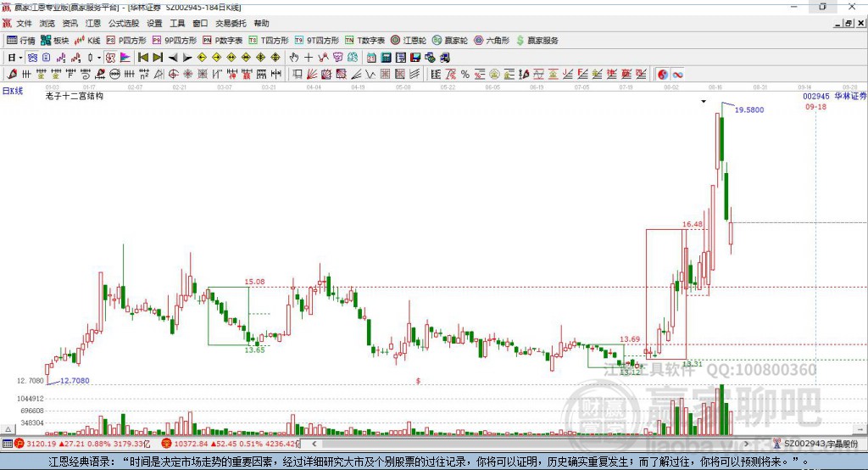Open the calculator icon in toolbar
The width and height of the screenshot is (868, 470).
pyautogui.click(x=386, y=58)
